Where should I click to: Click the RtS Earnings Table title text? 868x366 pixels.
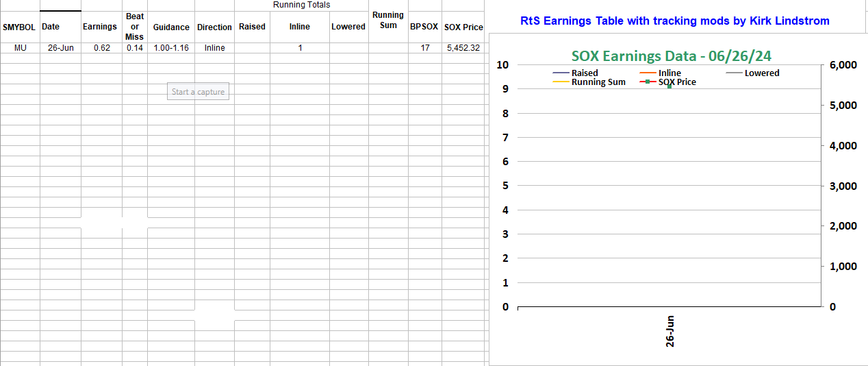click(675, 21)
